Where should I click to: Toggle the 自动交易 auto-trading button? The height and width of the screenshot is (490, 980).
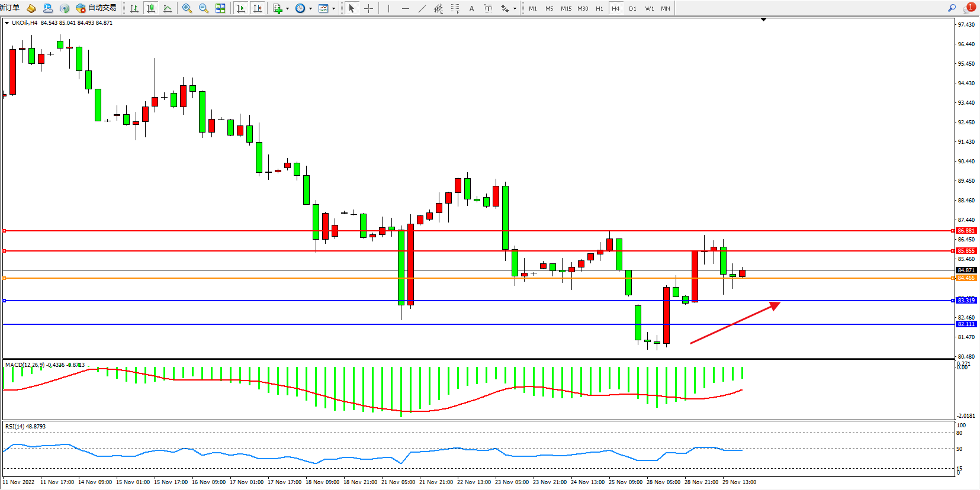tap(97, 8)
